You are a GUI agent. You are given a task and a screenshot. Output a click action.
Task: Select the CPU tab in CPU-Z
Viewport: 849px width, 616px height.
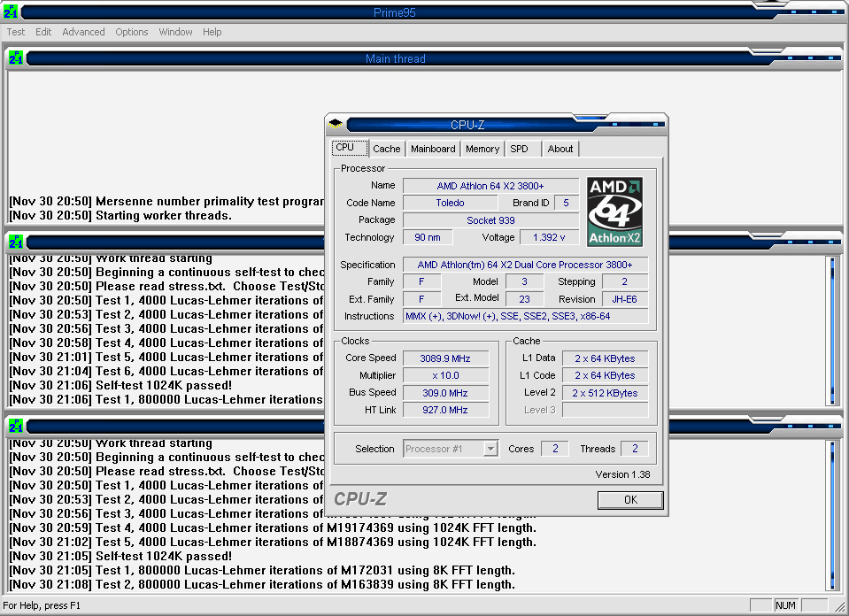click(x=349, y=148)
